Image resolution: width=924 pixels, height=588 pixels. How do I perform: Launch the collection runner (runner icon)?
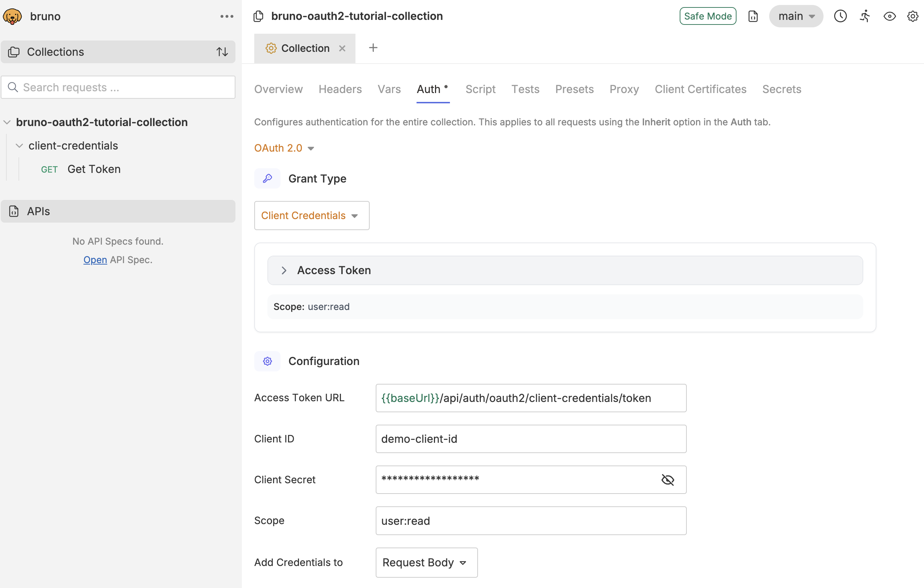coord(865,16)
